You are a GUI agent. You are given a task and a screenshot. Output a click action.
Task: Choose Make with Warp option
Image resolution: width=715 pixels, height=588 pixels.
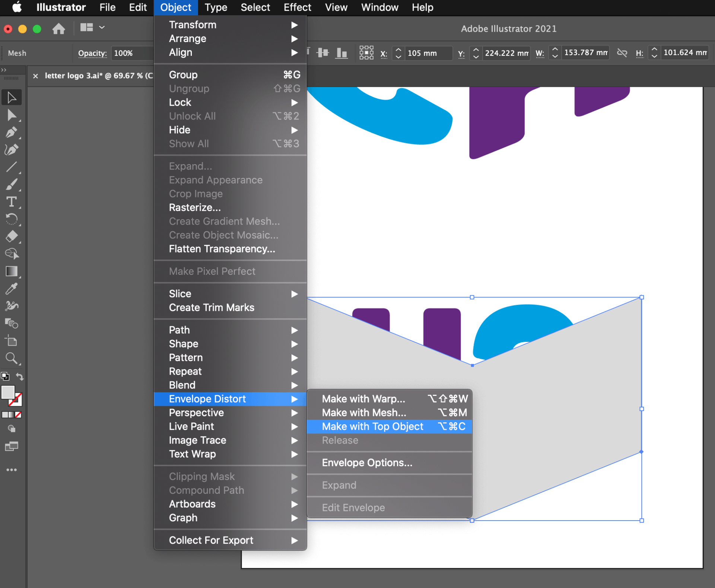coord(389,399)
